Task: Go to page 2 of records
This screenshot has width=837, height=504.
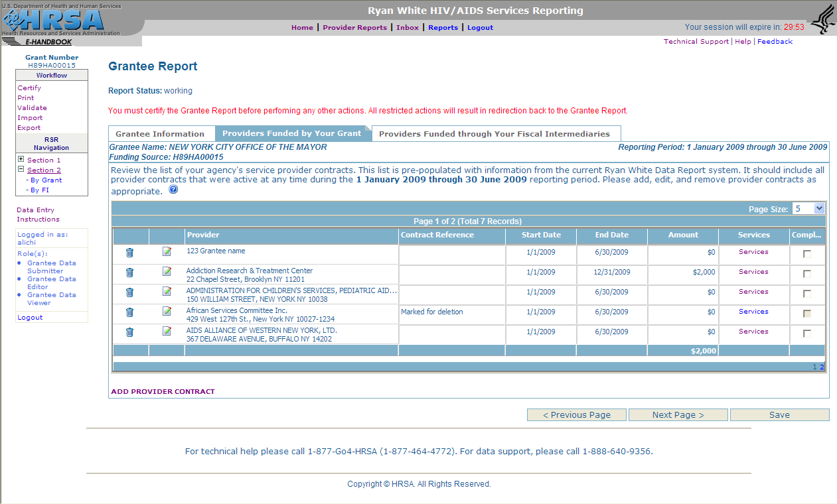Action: click(822, 367)
